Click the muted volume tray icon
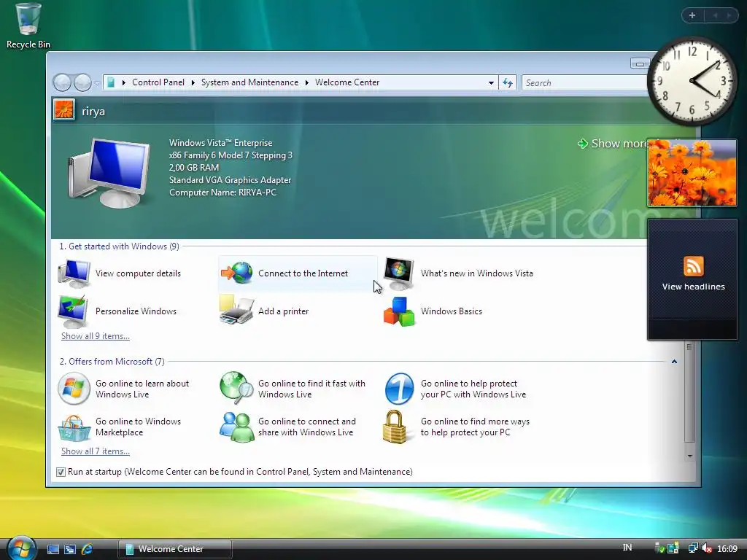The width and height of the screenshot is (747, 560). 706,548
